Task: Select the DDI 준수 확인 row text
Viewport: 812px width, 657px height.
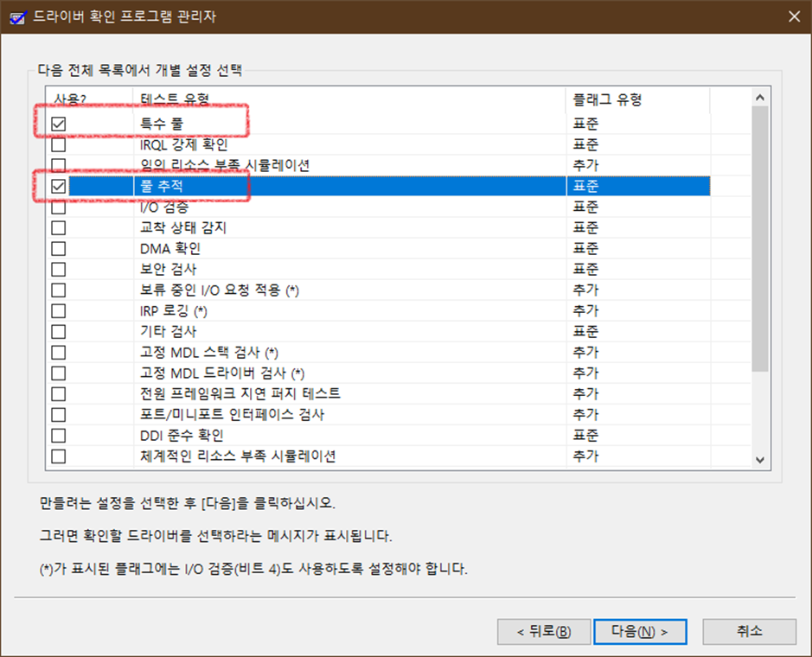Action: click(x=182, y=436)
